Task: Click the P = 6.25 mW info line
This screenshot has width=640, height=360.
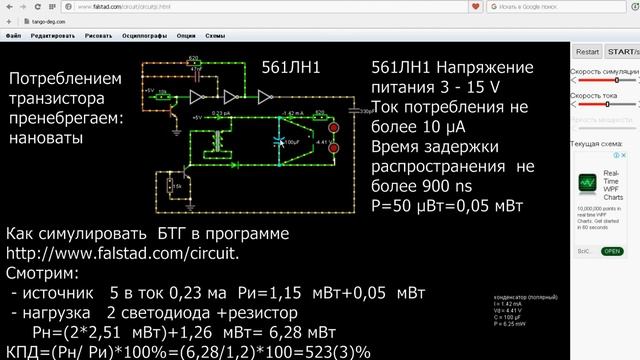Action: coord(509,324)
